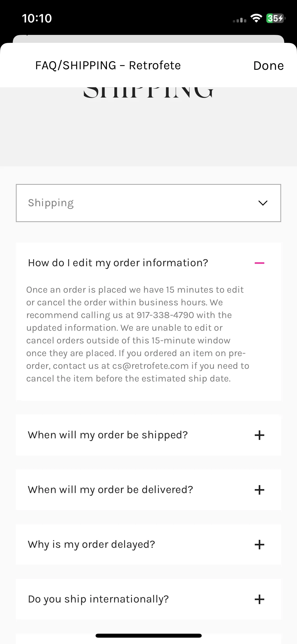Collapse answer using the pink minus icon
This screenshot has height=644, width=297.
tap(259, 263)
